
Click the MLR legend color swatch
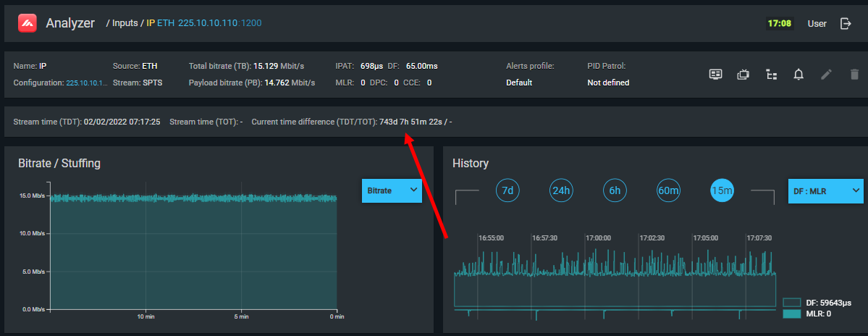tap(792, 314)
